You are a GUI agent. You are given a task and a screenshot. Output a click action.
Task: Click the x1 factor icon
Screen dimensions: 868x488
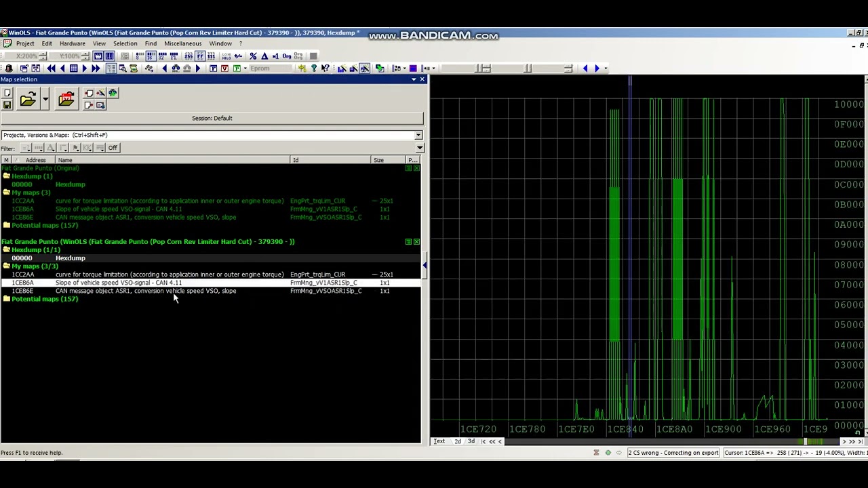(x=275, y=56)
